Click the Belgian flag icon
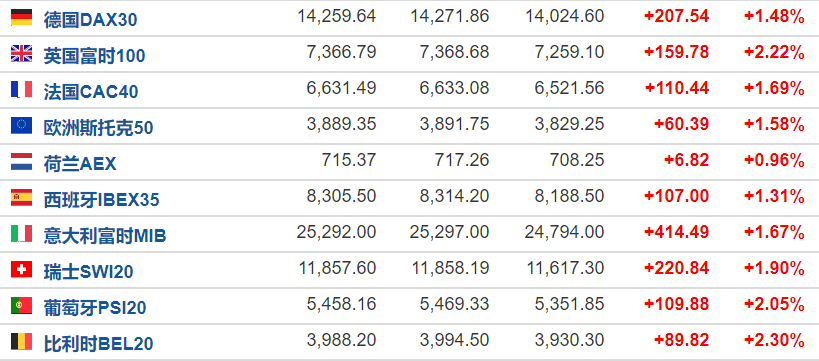The image size is (819, 361). pyautogui.click(x=21, y=342)
